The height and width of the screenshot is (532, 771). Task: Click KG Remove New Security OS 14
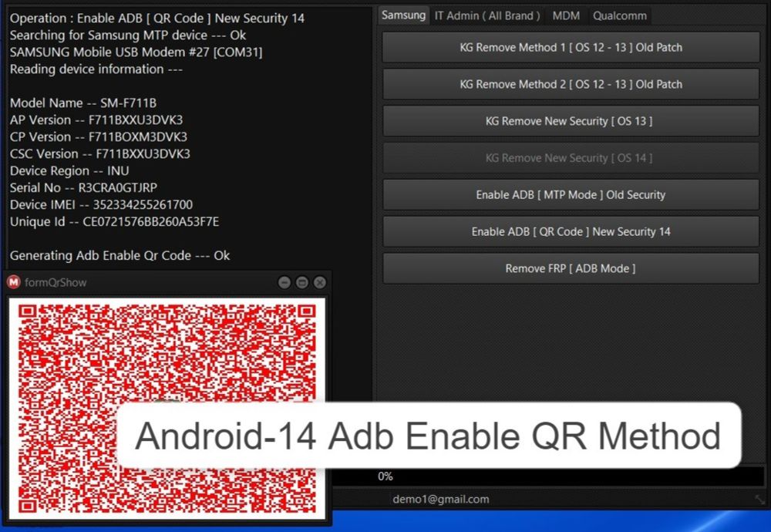coord(571,158)
